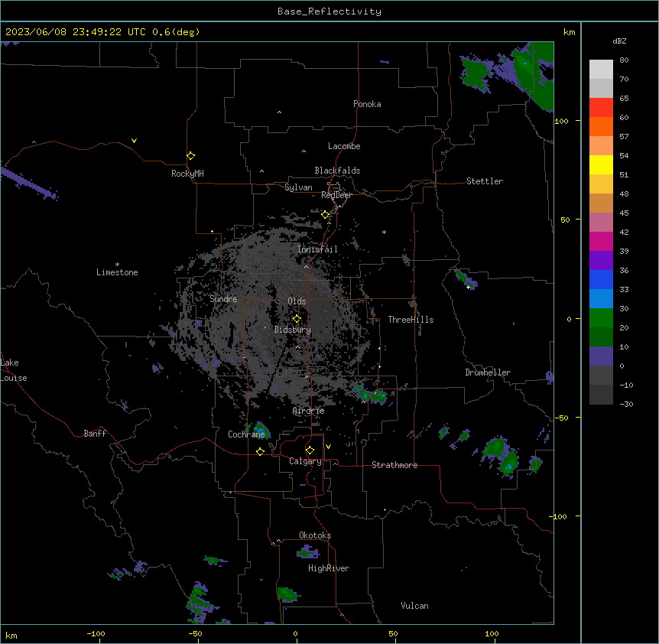Click the Sundre label
The width and height of the screenshot is (659, 644).
223,299
